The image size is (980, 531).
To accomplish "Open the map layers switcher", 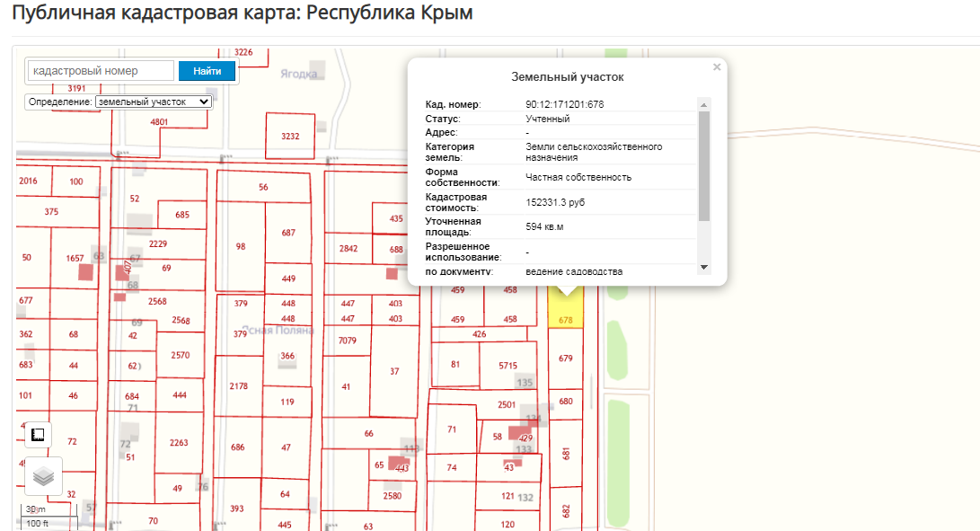I will click(x=43, y=476).
